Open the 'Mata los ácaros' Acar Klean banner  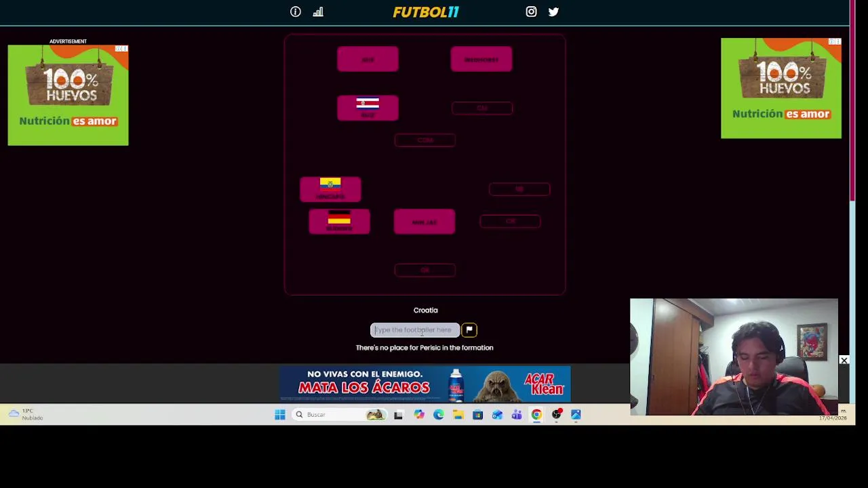(425, 384)
